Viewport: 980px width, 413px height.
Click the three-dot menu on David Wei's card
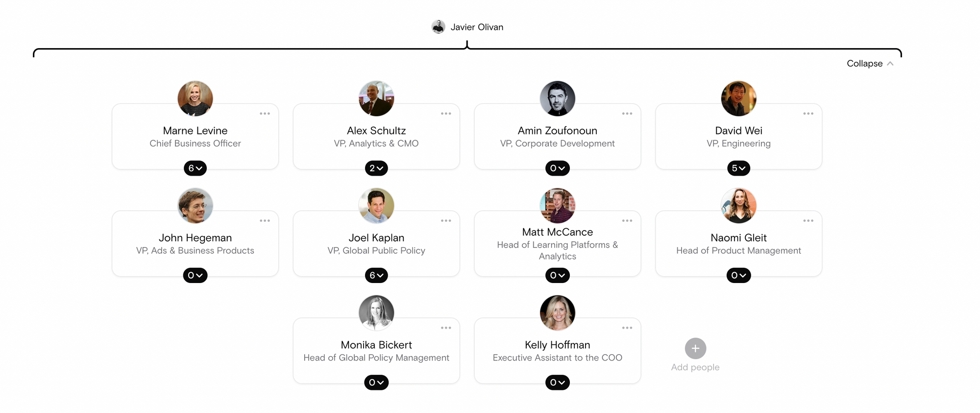point(808,113)
